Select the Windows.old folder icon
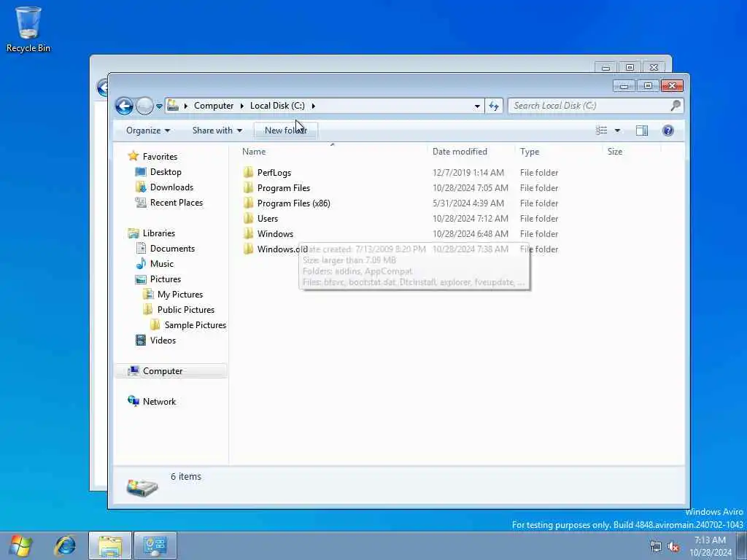 coord(248,249)
